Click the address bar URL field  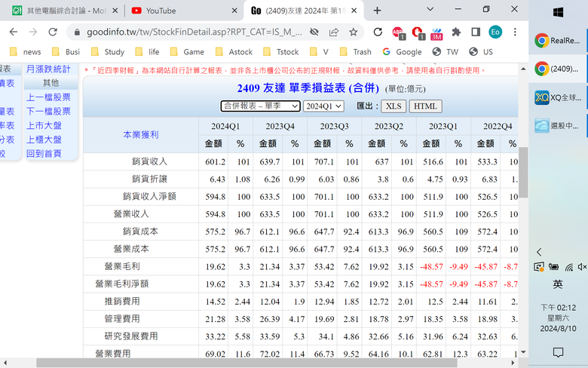click(194, 32)
